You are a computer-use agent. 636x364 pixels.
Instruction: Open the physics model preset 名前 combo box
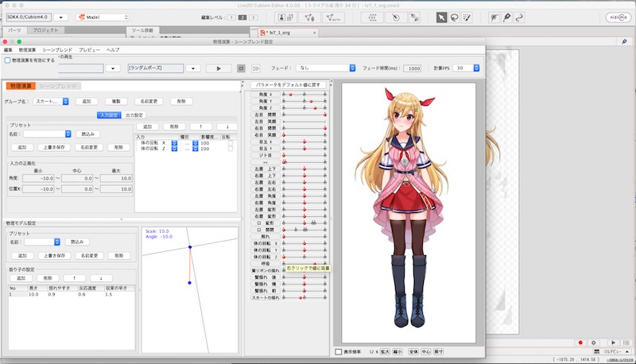tap(42, 242)
